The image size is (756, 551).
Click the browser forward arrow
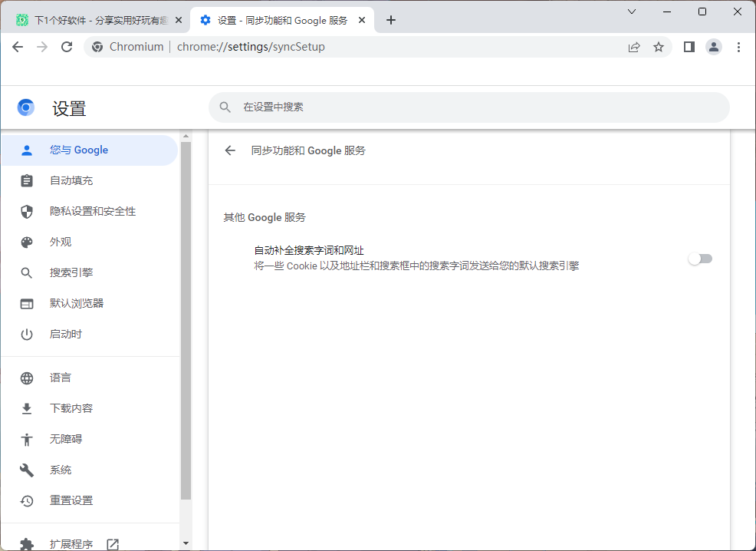tap(42, 47)
